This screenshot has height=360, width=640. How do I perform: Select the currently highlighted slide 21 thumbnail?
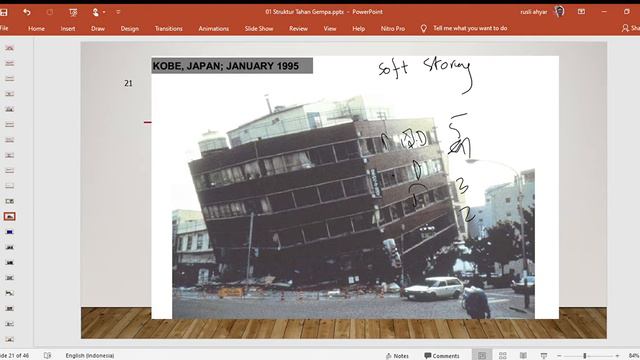click(x=10, y=216)
